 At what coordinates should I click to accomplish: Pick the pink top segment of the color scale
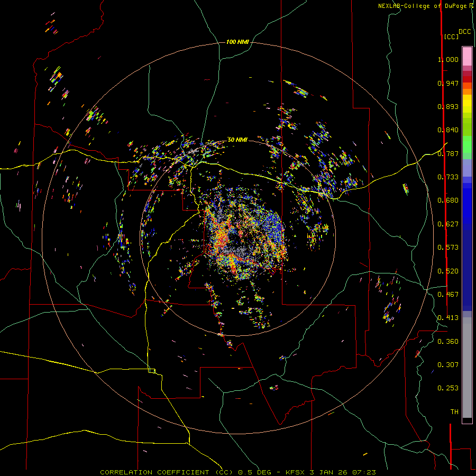tap(467, 57)
